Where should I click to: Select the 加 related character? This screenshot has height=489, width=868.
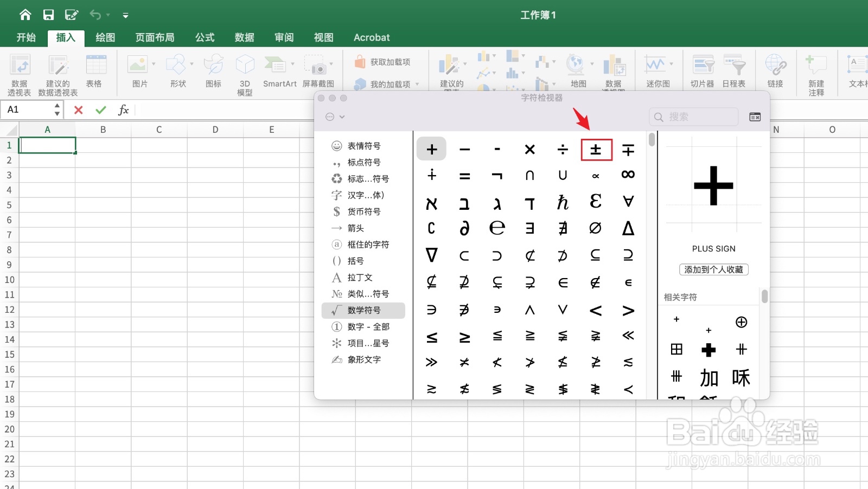pos(709,378)
